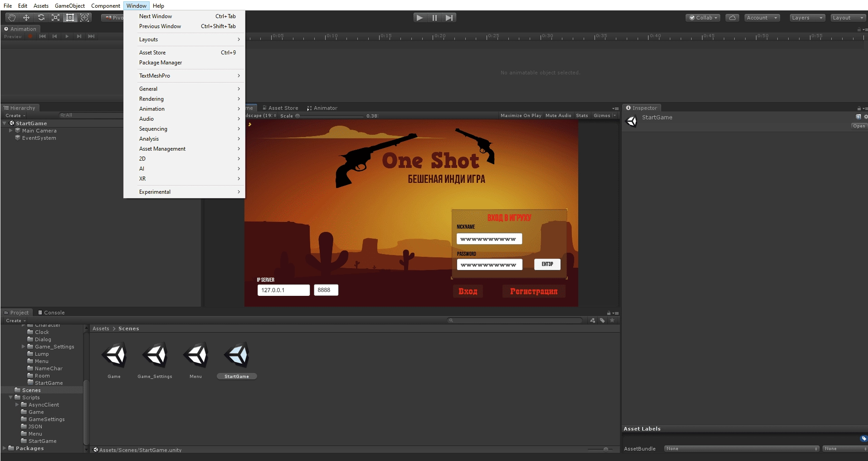Search project by label icon
Screen dimensions: 868x461
(x=602, y=320)
